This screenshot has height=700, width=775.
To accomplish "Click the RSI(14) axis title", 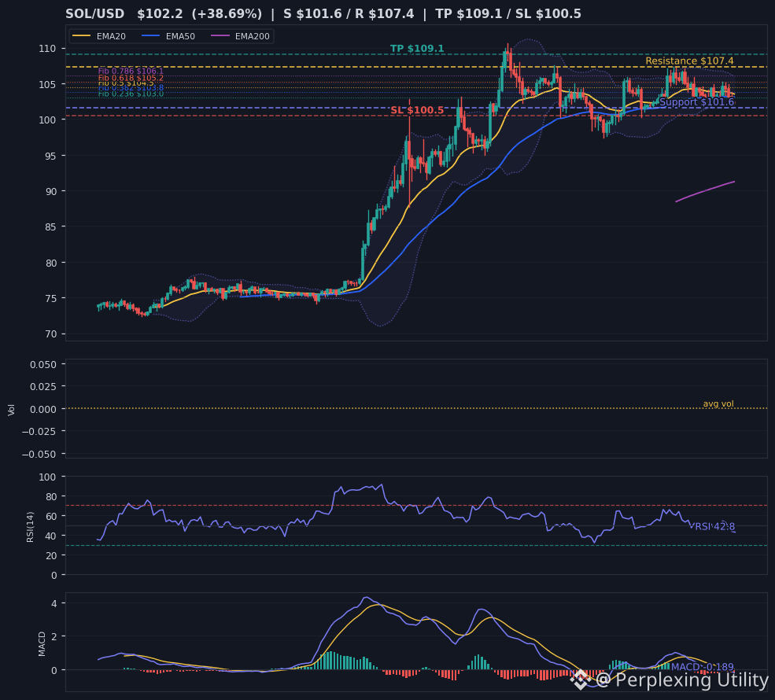I will [x=30, y=527].
